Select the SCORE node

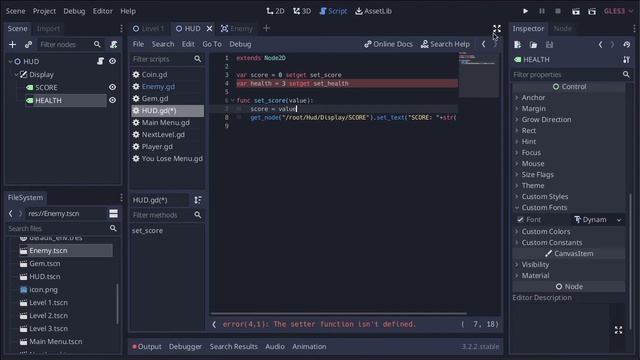tap(46, 87)
